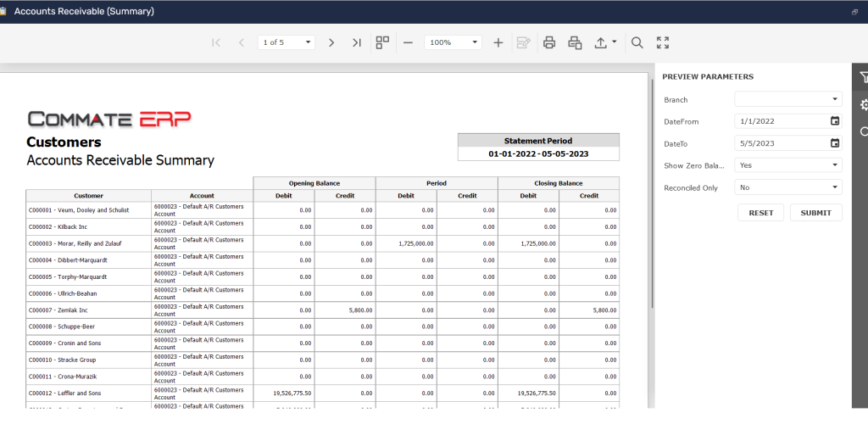Print the full report
The image size is (868, 424).
tap(549, 42)
